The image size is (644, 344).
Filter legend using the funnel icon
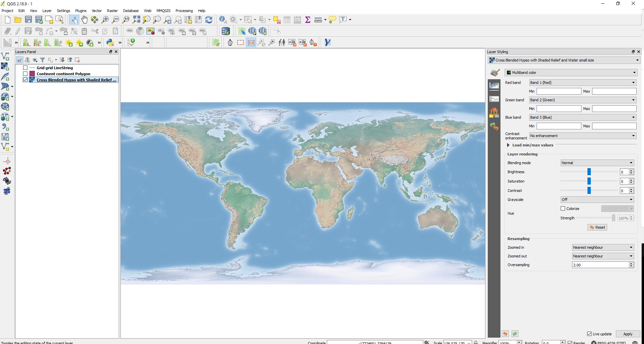pos(42,60)
